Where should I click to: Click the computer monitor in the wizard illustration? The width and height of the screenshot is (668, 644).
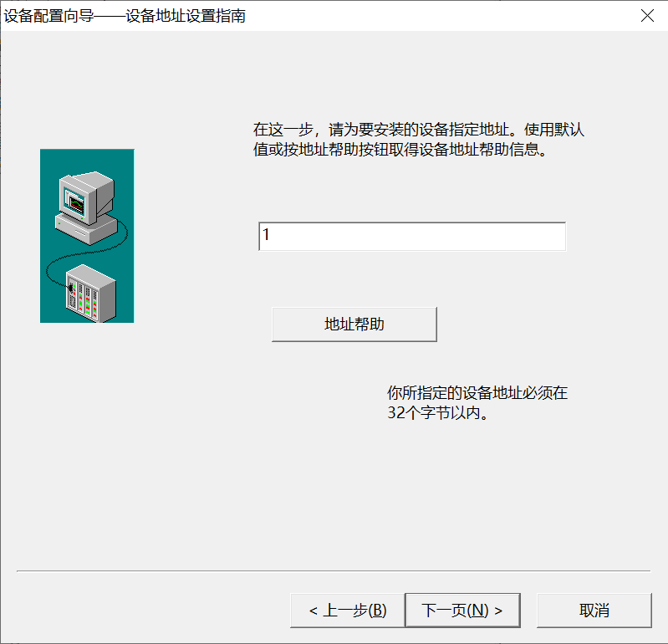[x=86, y=194]
